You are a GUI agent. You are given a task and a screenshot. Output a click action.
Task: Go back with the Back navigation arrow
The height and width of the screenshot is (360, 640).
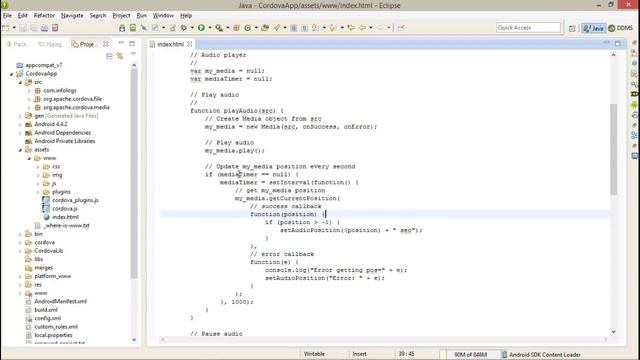coord(362,28)
